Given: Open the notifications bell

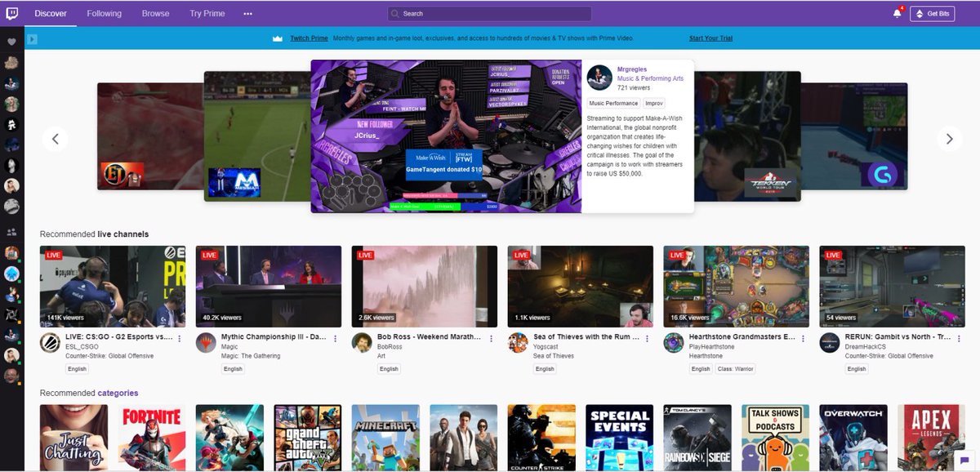Looking at the screenshot, I should coord(897,13).
